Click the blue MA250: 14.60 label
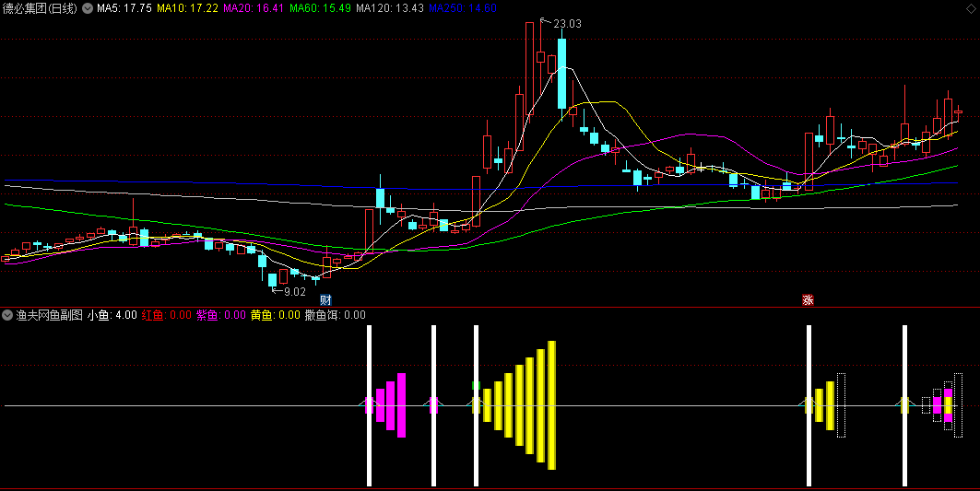Viewport: 980px width, 491px height. (x=463, y=8)
